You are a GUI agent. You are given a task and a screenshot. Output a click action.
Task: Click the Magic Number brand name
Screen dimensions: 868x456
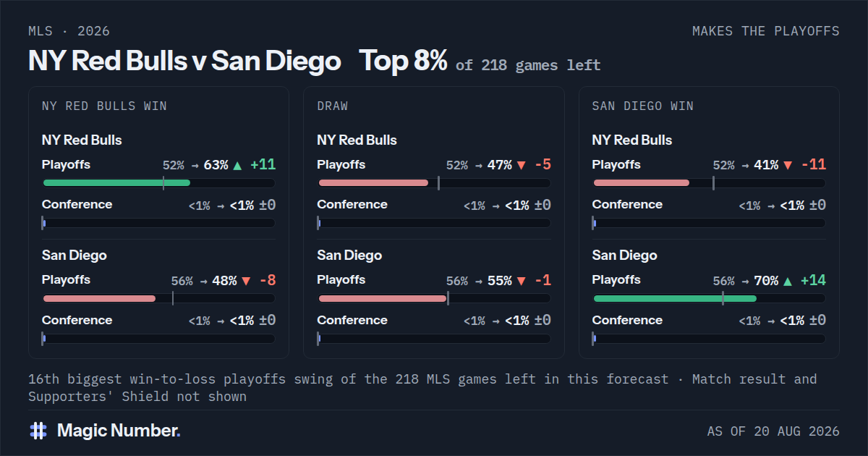coord(119,431)
